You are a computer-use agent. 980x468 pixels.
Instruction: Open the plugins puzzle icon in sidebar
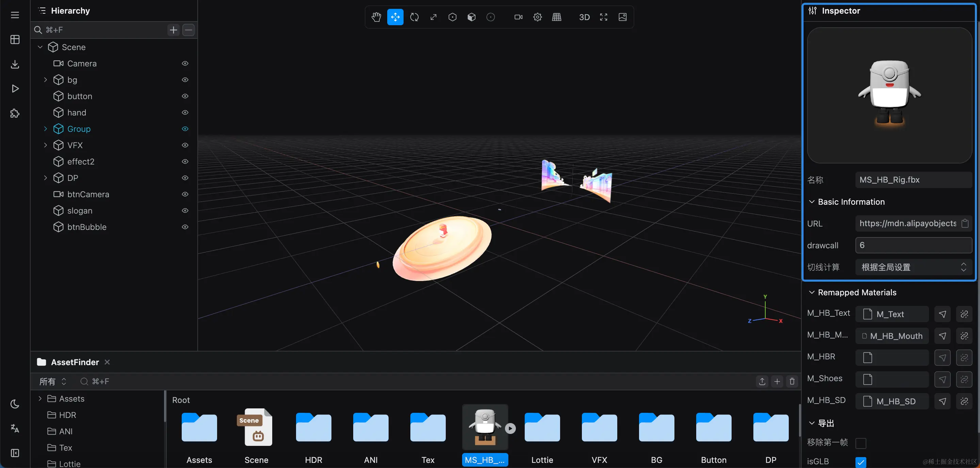tap(15, 113)
